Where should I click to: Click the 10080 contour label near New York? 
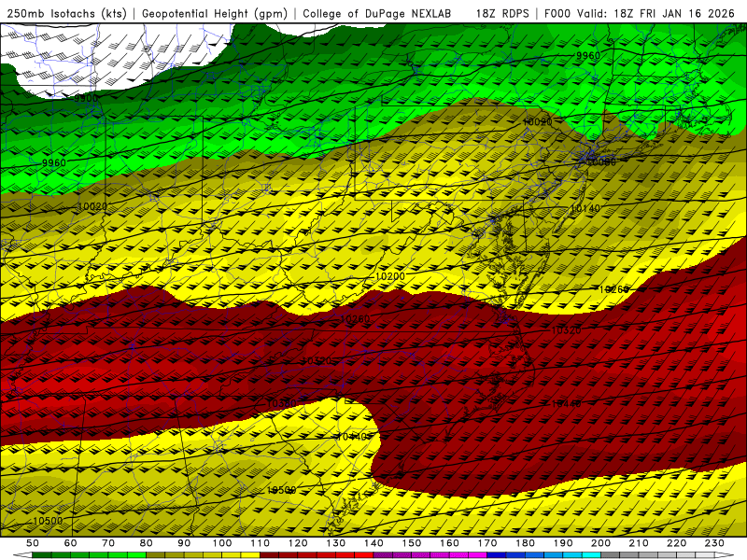(601, 162)
